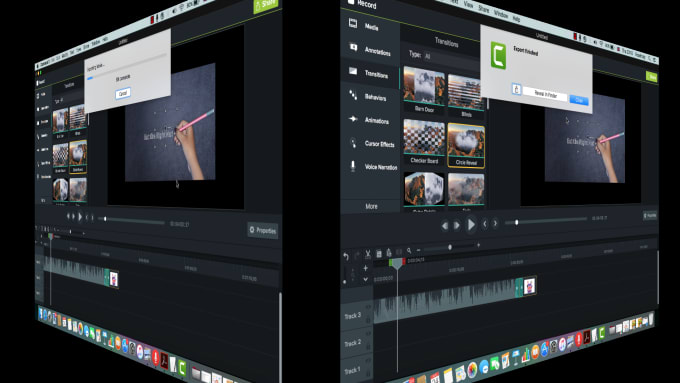Viewport: 680px width, 383px height.
Task: Click timeline zoom-out minus in right window
Action: tap(418, 249)
